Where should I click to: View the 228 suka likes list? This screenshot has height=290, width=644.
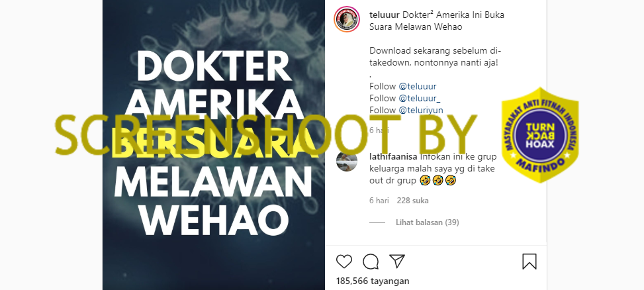pyautogui.click(x=413, y=201)
